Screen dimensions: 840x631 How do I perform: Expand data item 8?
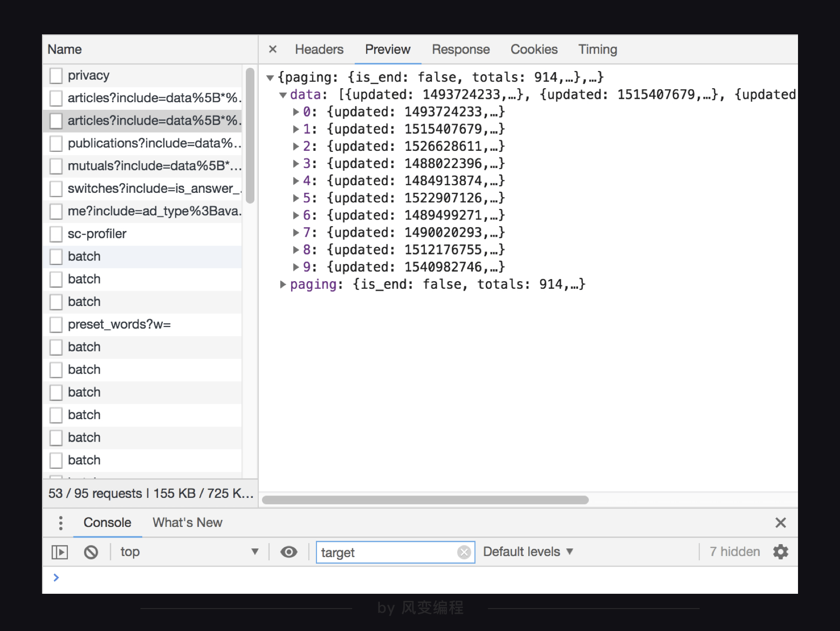click(x=296, y=250)
